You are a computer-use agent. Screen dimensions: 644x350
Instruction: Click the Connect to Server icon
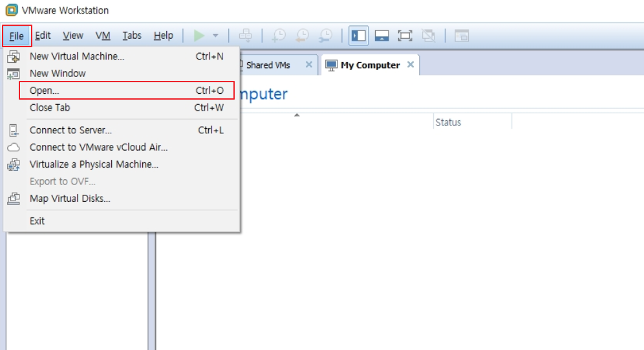tap(14, 130)
